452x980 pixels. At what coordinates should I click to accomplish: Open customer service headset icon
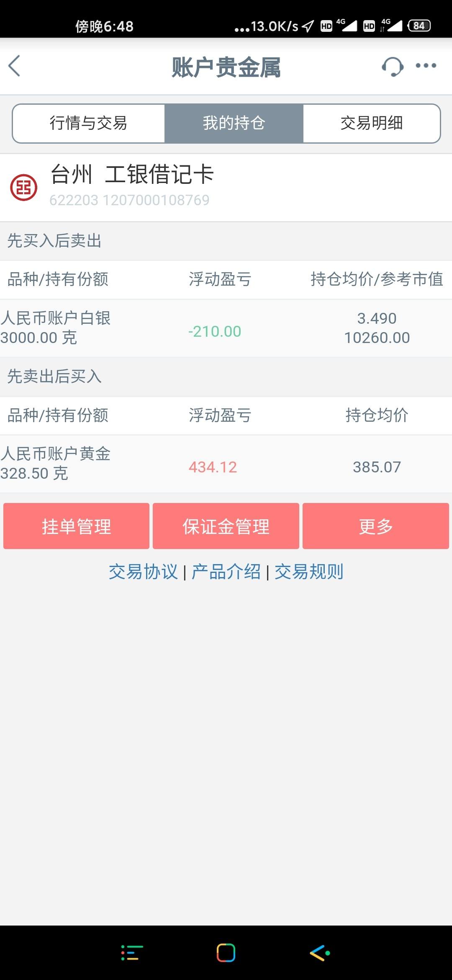tap(392, 66)
